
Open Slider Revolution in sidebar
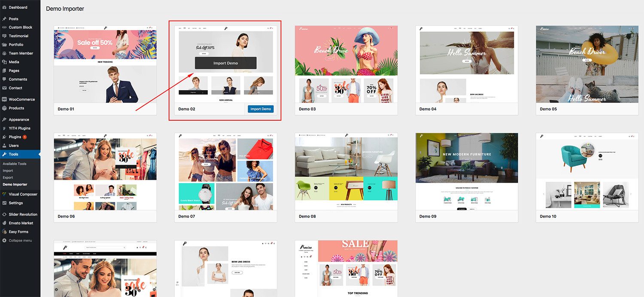(x=23, y=214)
